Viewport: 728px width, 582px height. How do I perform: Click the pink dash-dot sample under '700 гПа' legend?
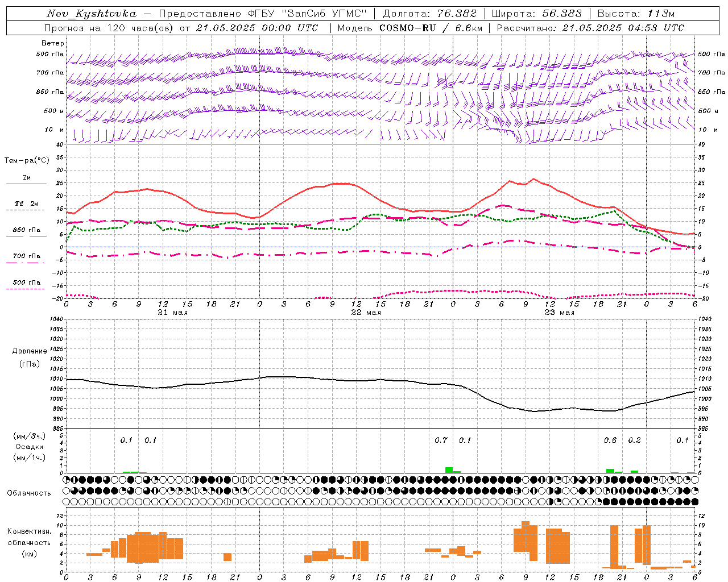(25, 263)
